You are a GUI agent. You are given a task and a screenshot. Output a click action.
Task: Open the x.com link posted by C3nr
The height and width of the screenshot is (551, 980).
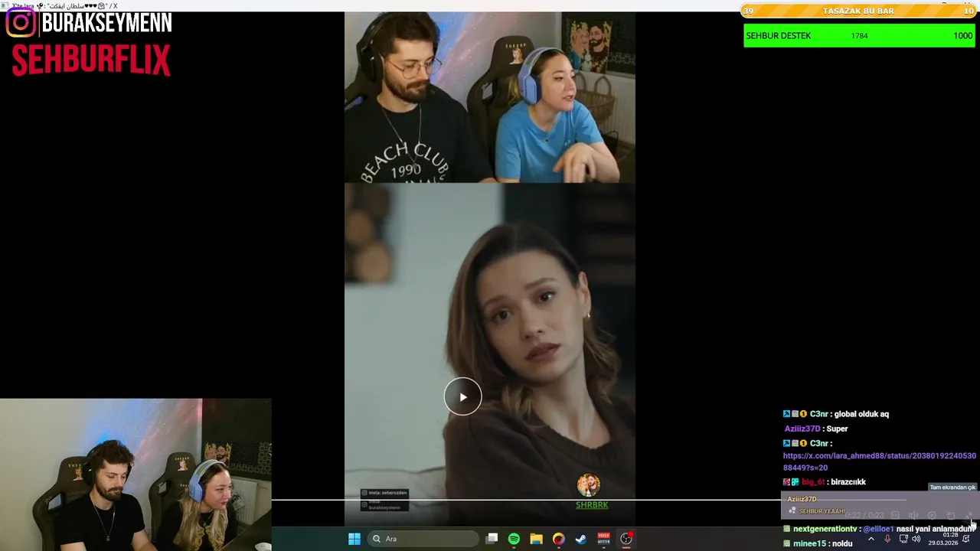coord(879,461)
